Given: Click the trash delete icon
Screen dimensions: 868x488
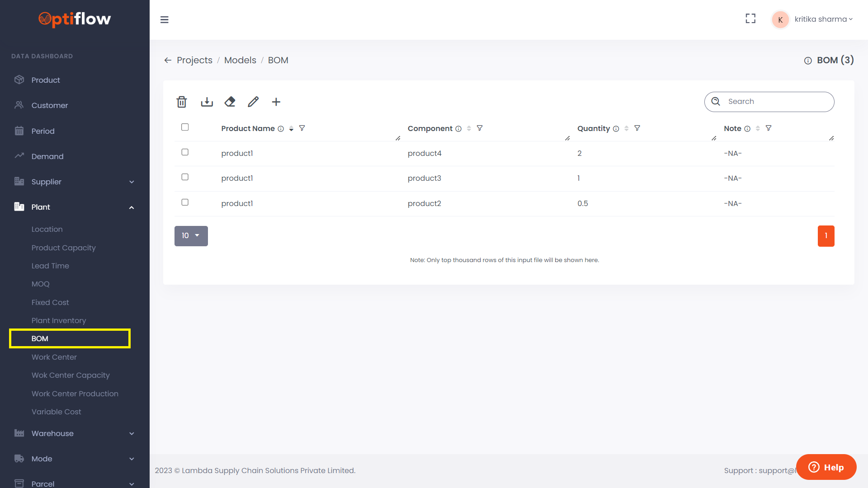Looking at the screenshot, I should pyautogui.click(x=182, y=102).
